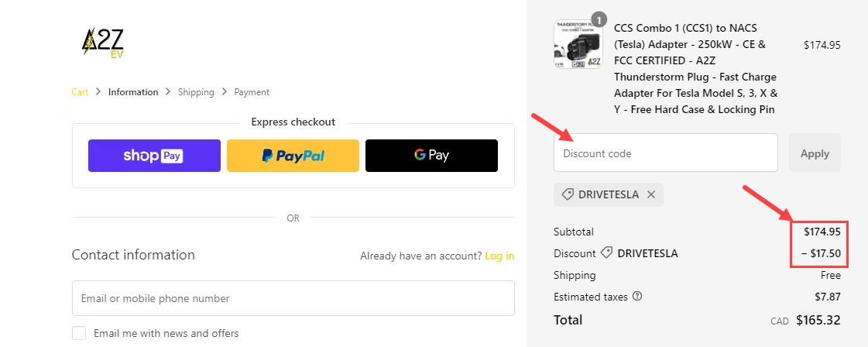Select the Payment breadcrumb step
Image resolution: width=868 pixels, height=347 pixels.
coord(252,92)
